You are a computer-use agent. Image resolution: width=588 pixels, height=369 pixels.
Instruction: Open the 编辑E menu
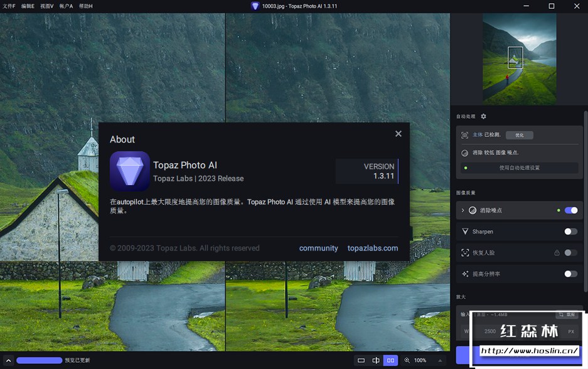(28, 6)
